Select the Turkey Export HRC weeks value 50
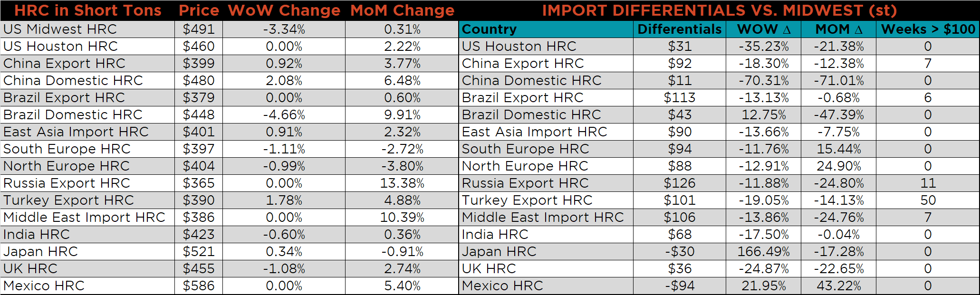The image size is (980, 295). tap(928, 200)
